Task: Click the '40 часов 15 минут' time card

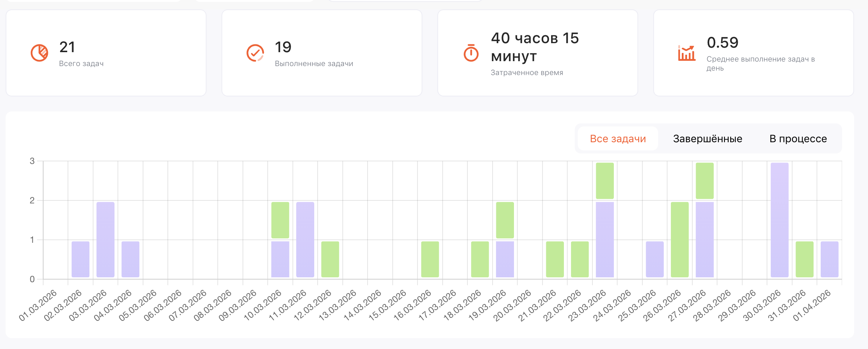Action: pos(538,53)
